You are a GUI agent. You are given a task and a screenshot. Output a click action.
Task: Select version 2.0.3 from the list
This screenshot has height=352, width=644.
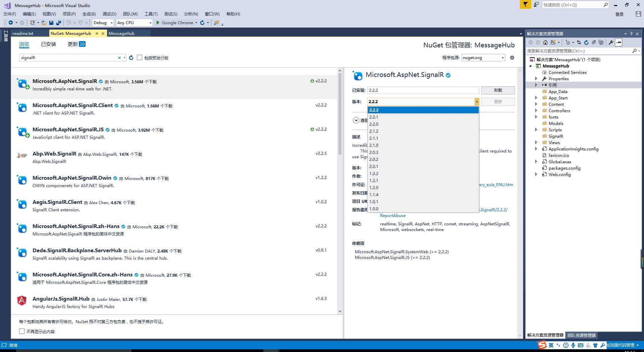point(423,152)
